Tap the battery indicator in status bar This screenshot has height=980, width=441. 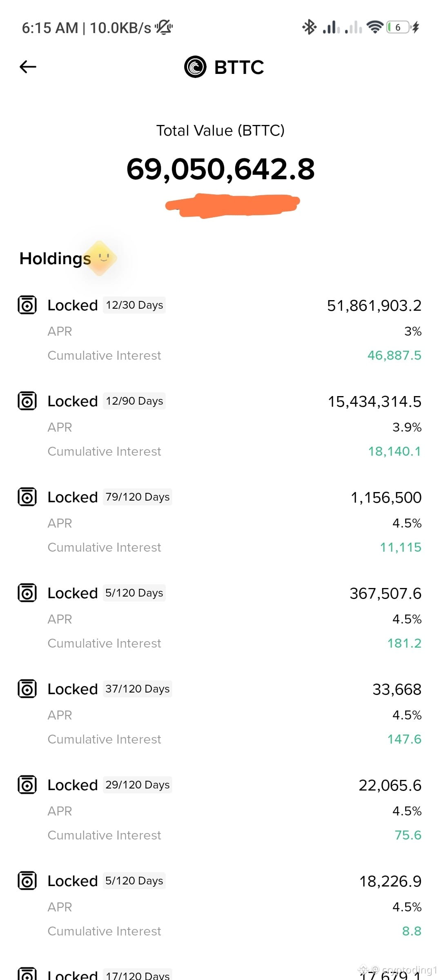[398, 27]
